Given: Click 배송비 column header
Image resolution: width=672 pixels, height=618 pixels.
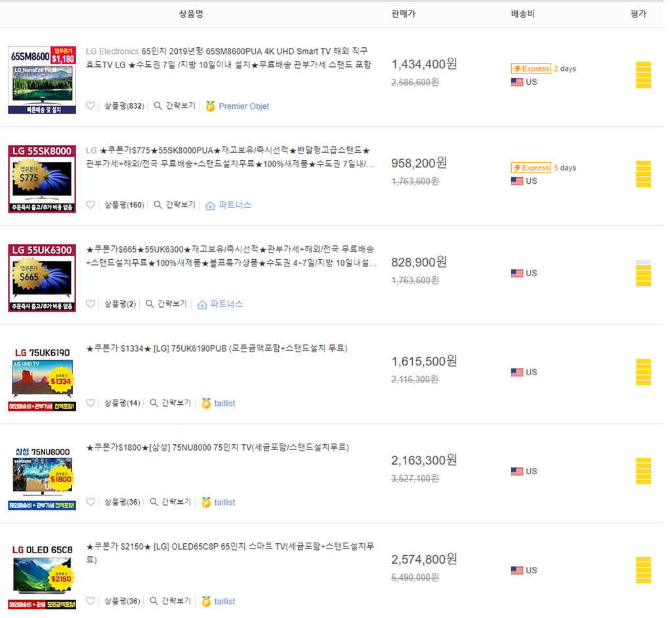Looking at the screenshot, I should coord(523,14).
